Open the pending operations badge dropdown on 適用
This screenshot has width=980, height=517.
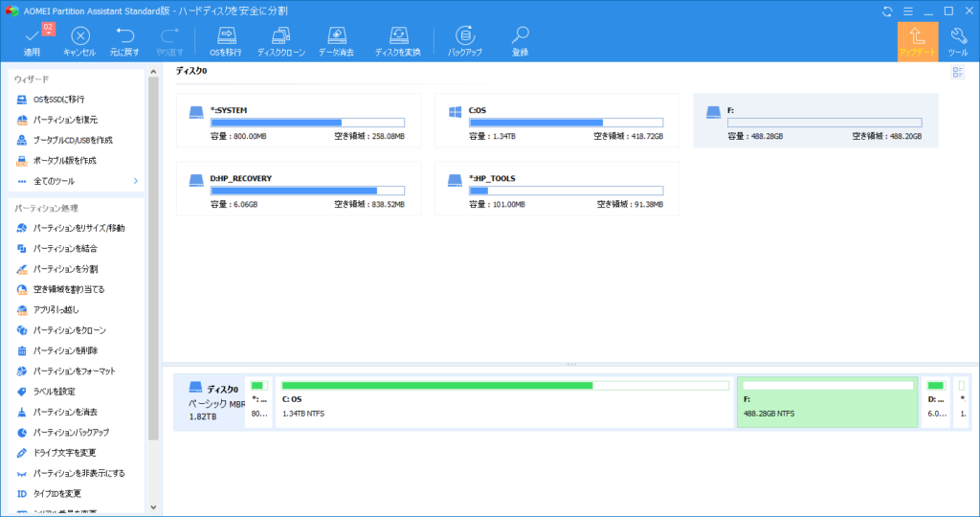pyautogui.click(x=48, y=29)
